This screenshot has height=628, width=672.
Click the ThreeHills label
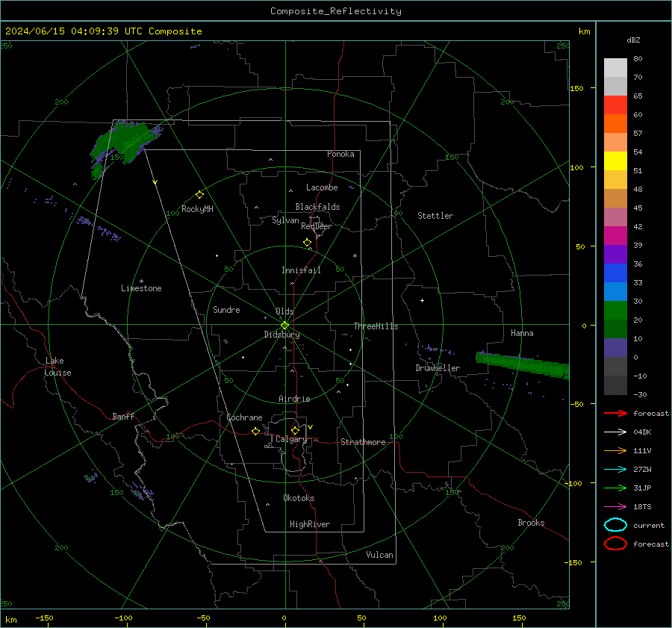tap(376, 326)
